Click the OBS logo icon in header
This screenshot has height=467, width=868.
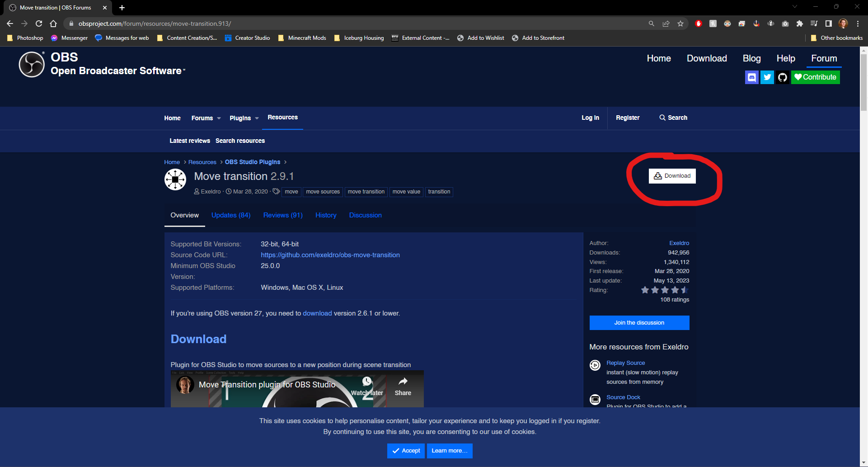point(32,64)
